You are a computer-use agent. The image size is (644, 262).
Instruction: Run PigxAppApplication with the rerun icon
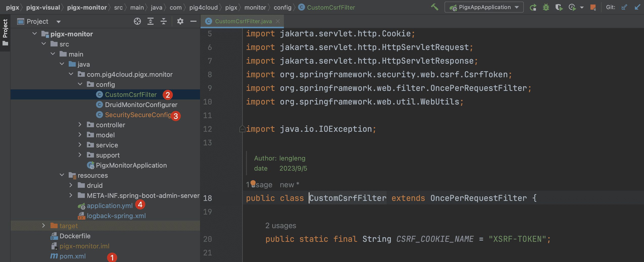tap(533, 7)
